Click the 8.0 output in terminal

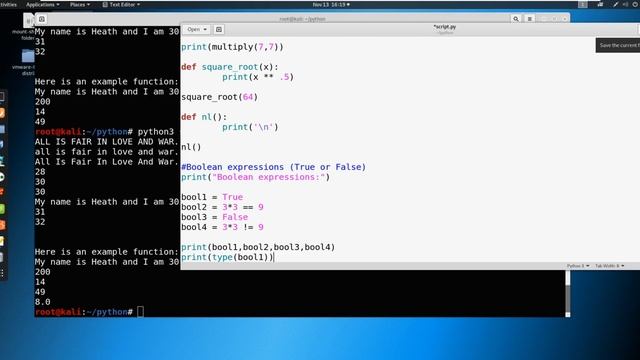(42, 302)
